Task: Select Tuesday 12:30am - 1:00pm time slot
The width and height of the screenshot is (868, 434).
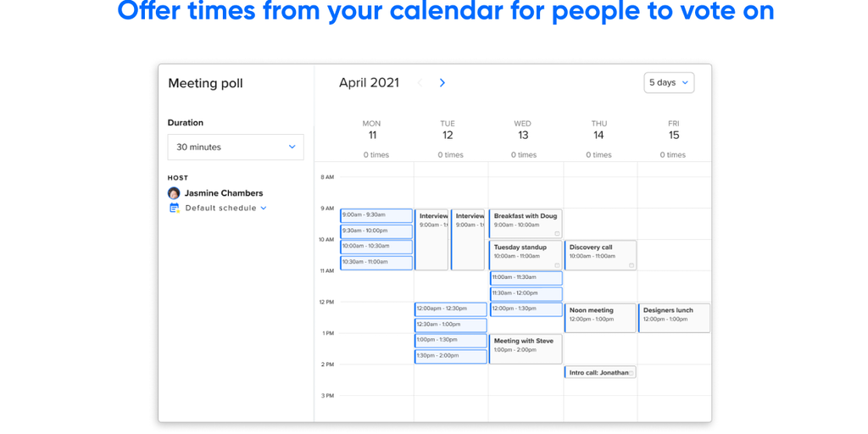Action: pos(450,325)
